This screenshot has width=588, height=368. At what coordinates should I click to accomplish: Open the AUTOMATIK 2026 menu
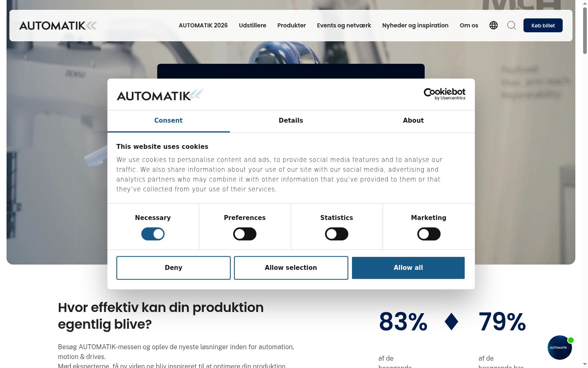tap(203, 25)
